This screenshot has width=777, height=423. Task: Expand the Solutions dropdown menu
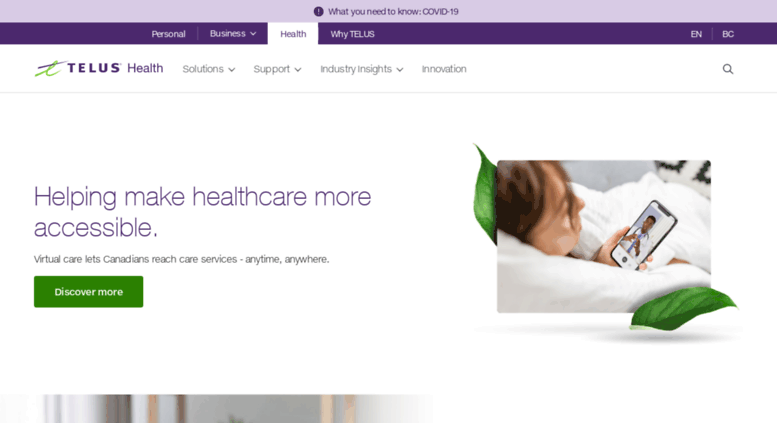coord(209,69)
